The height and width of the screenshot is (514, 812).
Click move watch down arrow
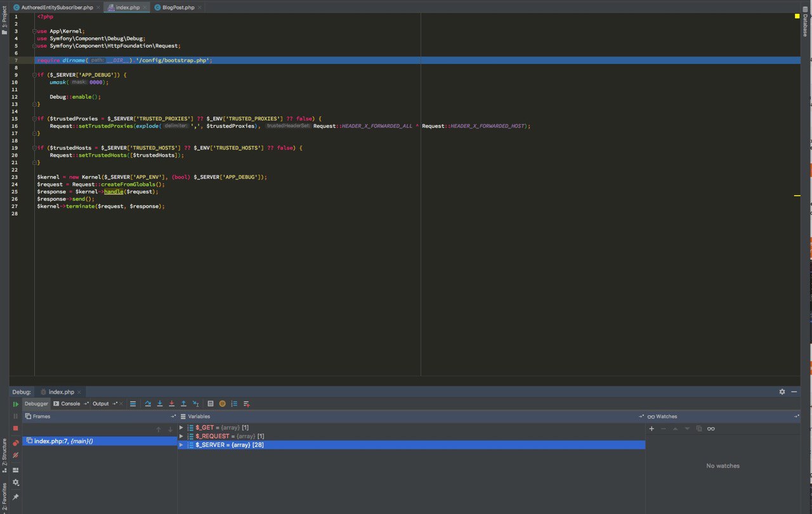687,428
